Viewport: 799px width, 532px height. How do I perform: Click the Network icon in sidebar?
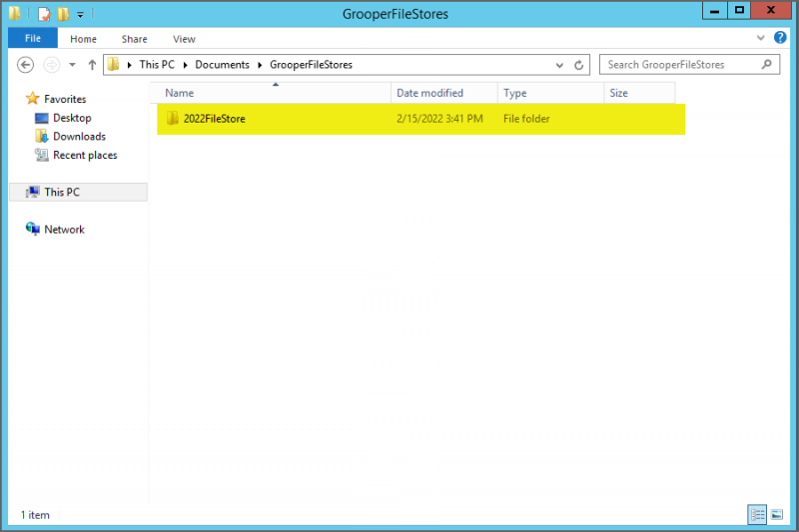click(x=33, y=230)
